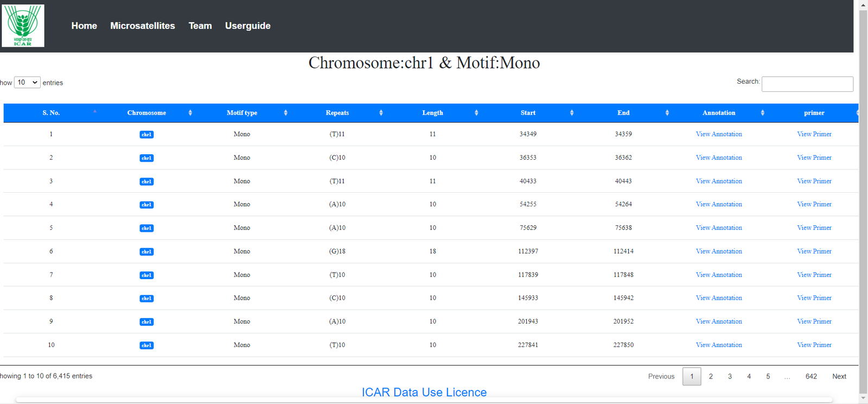The width and height of the screenshot is (868, 404).
Task: Open the Team page
Action: coord(200,26)
